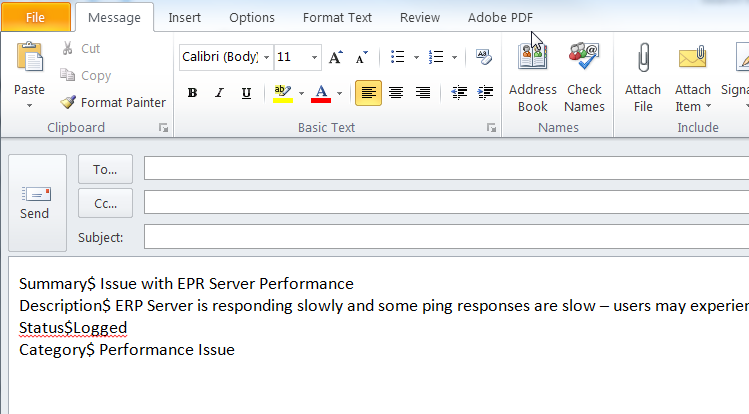Grow the font size

336,57
